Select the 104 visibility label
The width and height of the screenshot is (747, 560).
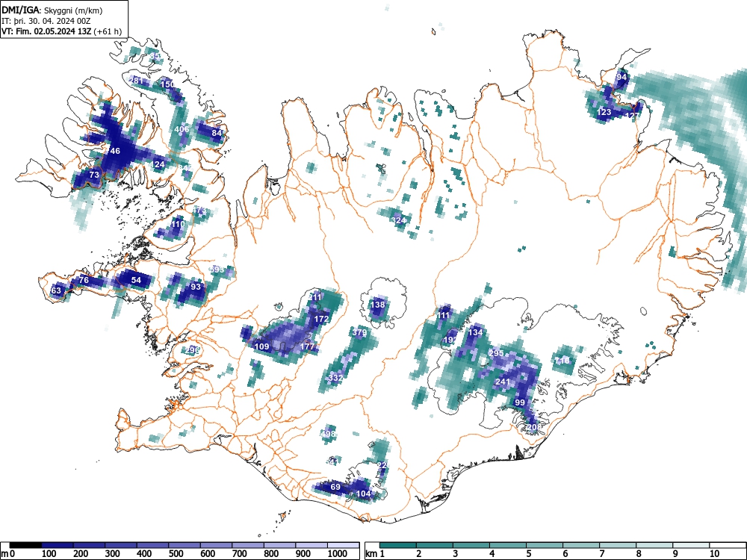click(364, 494)
